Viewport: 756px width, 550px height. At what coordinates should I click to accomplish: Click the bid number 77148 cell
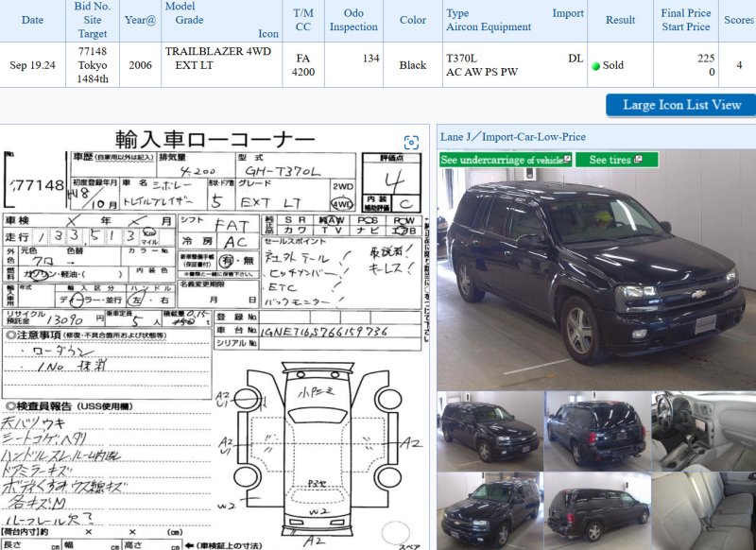tap(93, 51)
